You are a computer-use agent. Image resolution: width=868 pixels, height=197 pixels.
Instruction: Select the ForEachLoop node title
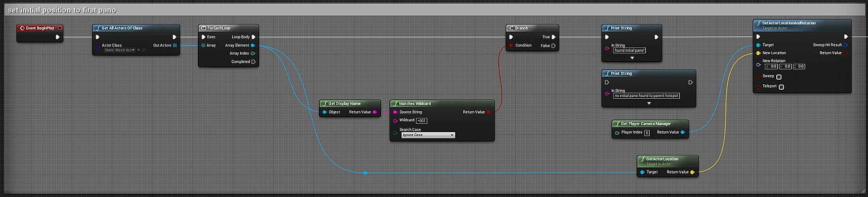219,28
